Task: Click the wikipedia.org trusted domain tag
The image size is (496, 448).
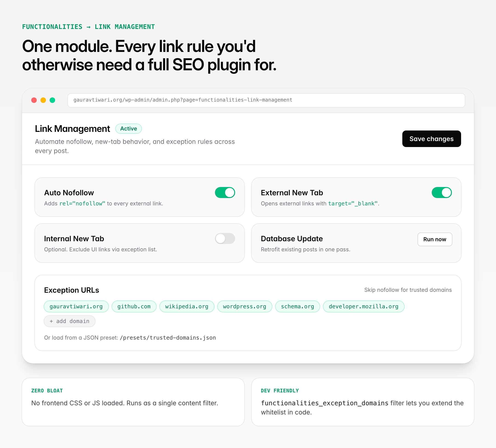Action: [187, 306]
